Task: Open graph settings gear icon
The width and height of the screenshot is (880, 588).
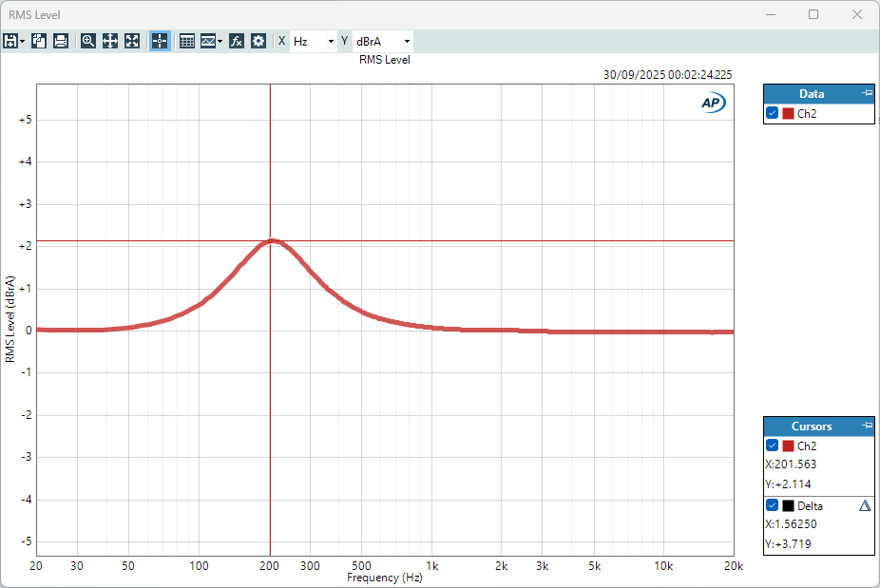Action: [258, 41]
